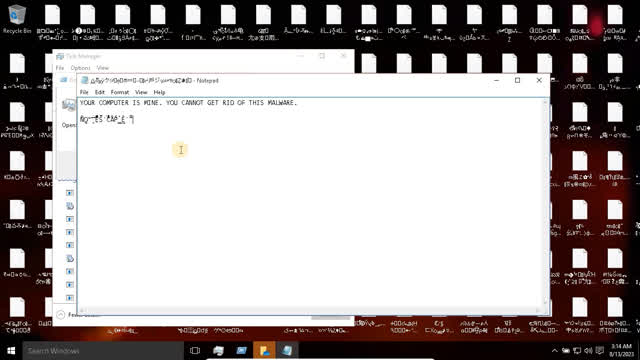This screenshot has height=360, width=640.
Task: Click the Search Windows box
Action: click(x=103, y=351)
